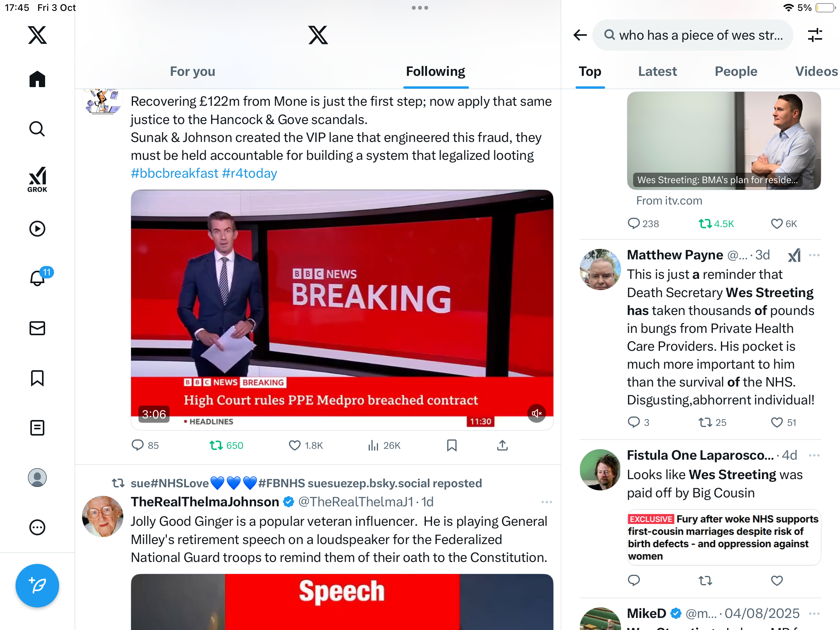Share the BBC Breaking video post
The image size is (840, 630).
coord(502,445)
